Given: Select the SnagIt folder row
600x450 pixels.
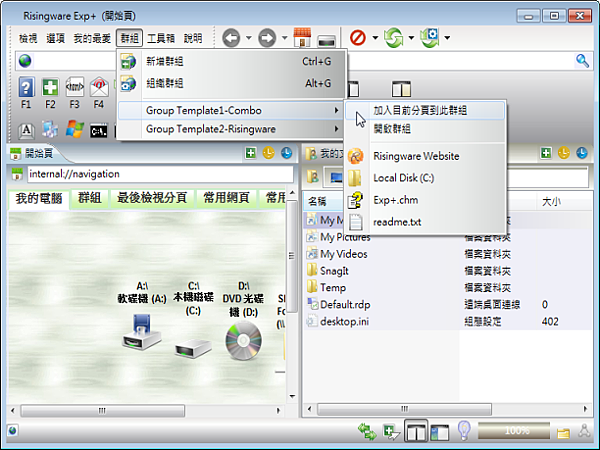Looking at the screenshot, I should tap(447, 271).
